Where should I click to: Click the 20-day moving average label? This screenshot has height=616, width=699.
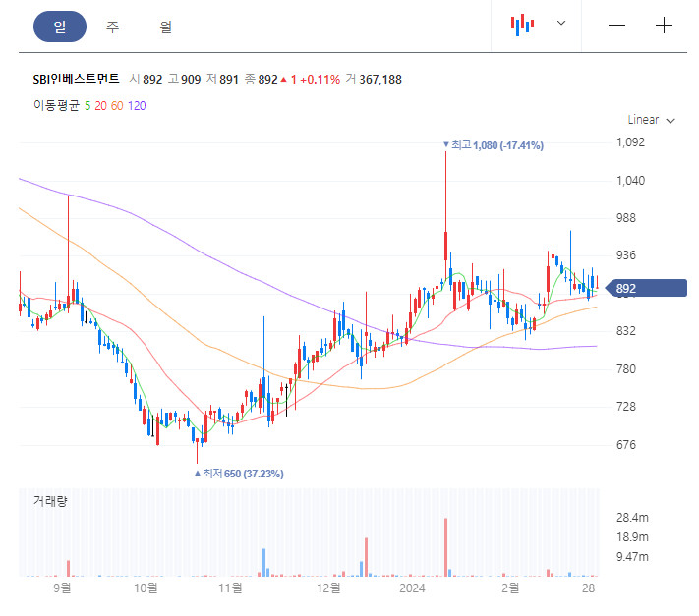(100, 106)
